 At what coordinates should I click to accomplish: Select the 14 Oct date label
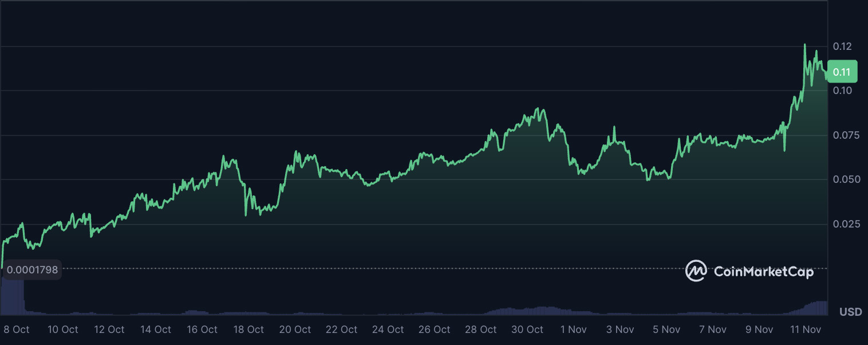click(155, 330)
